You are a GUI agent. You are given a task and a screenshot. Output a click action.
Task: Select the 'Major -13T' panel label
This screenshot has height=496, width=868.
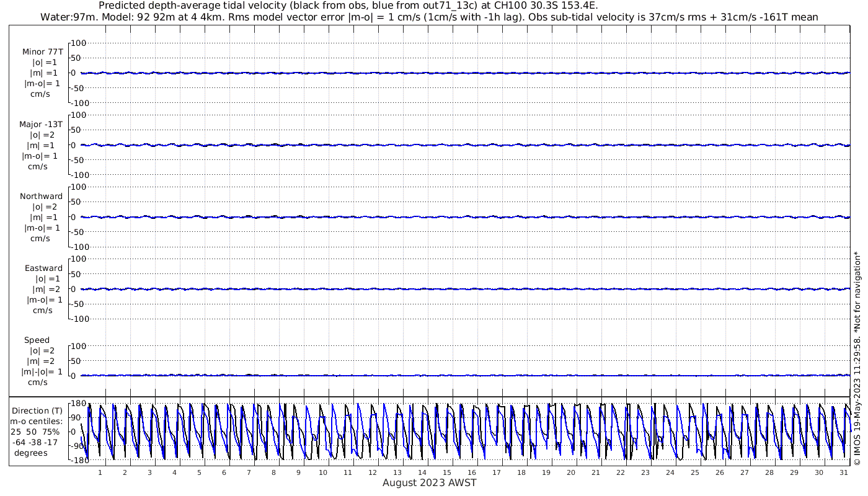pyautogui.click(x=42, y=125)
